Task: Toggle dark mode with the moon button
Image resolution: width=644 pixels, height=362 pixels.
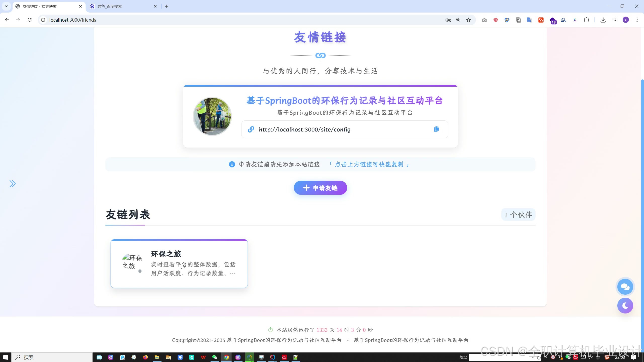Action: point(625,305)
